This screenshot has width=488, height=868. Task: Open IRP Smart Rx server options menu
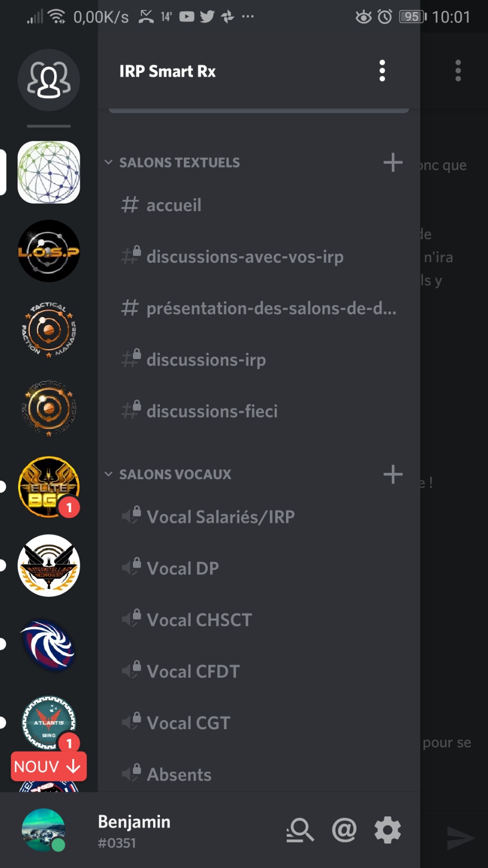pos(382,71)
